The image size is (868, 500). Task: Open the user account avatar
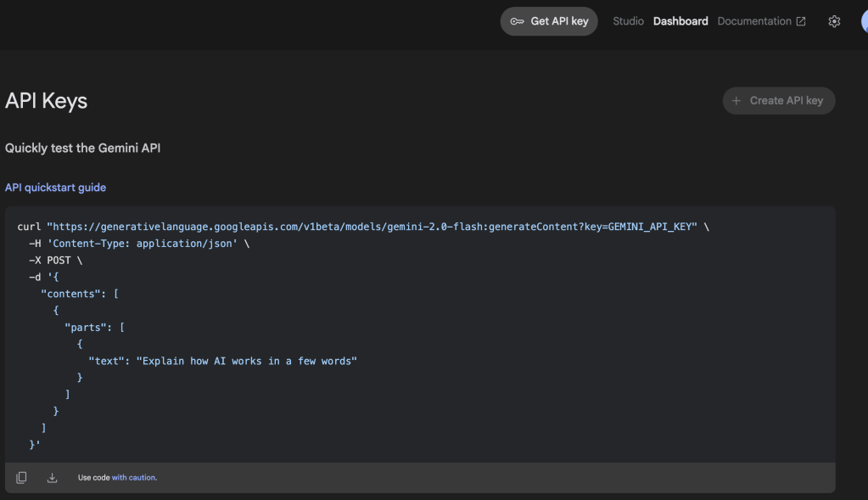[x=864, y=21]
